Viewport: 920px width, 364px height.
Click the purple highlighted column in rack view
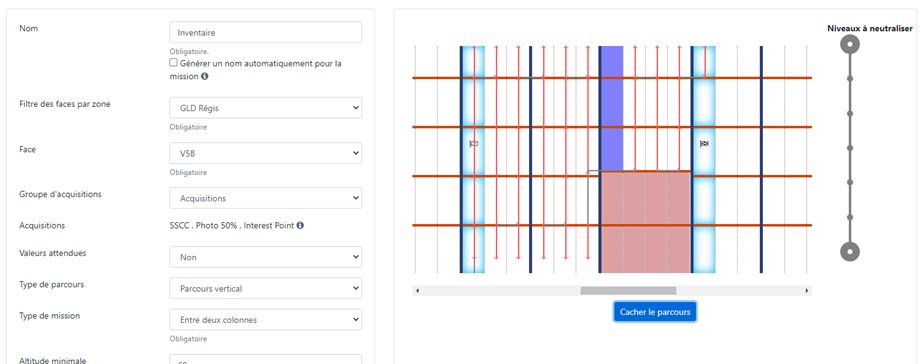[612, 109]
